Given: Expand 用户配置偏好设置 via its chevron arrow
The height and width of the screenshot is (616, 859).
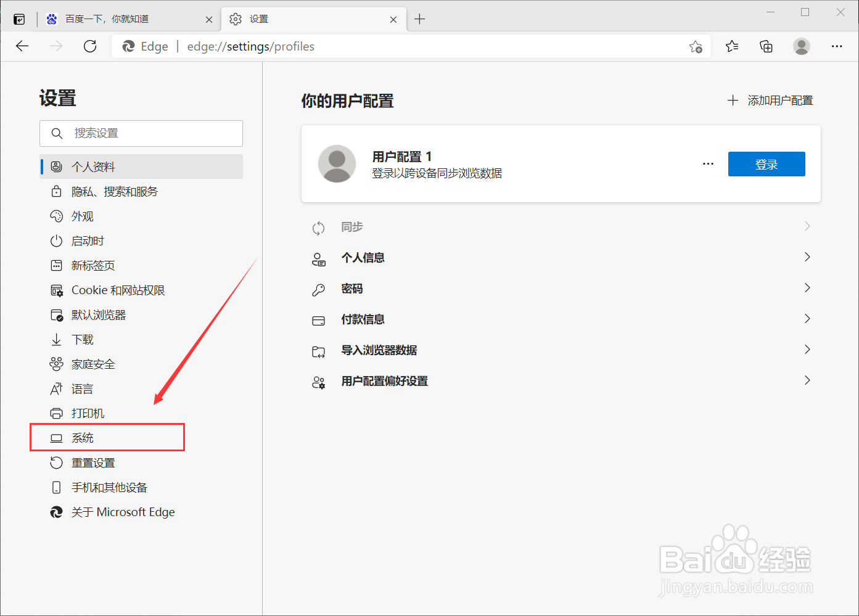Looking at the screenshot, I should pyautogui.click(x=807, y=380).
